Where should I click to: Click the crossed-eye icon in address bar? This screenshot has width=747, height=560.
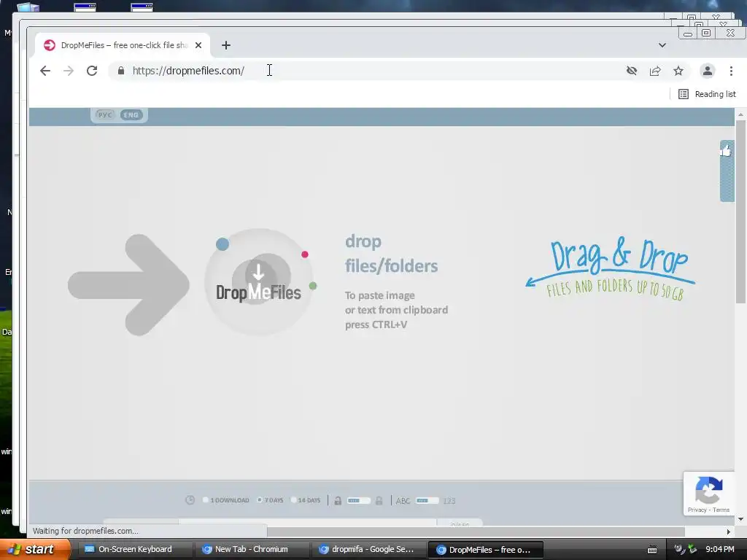coord(632,71)
